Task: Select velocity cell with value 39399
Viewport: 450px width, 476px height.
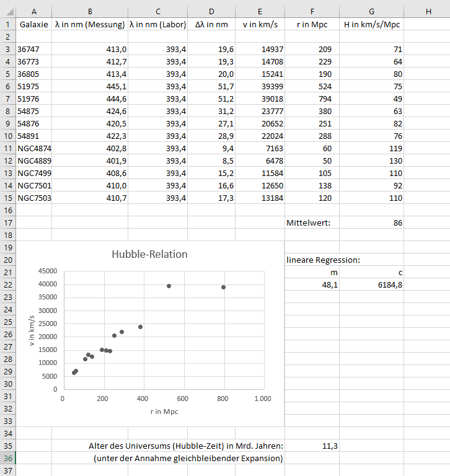Action: tap(260, 86)
